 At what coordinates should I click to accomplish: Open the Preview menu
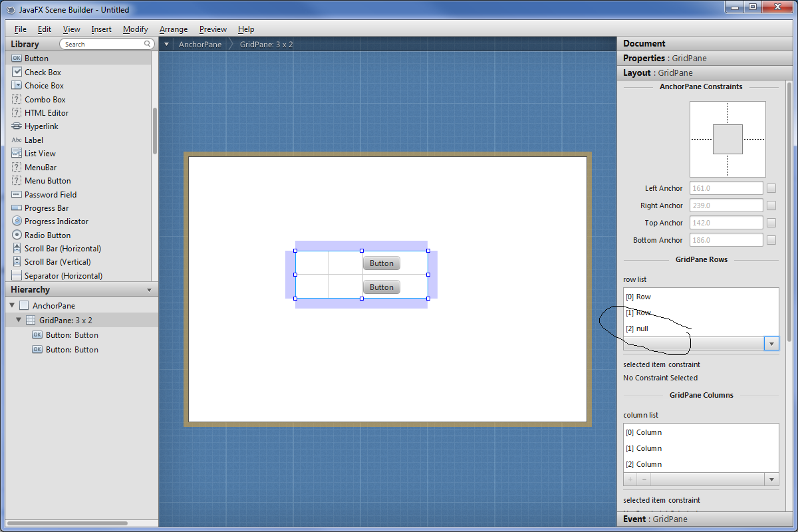tap(213, 29)
